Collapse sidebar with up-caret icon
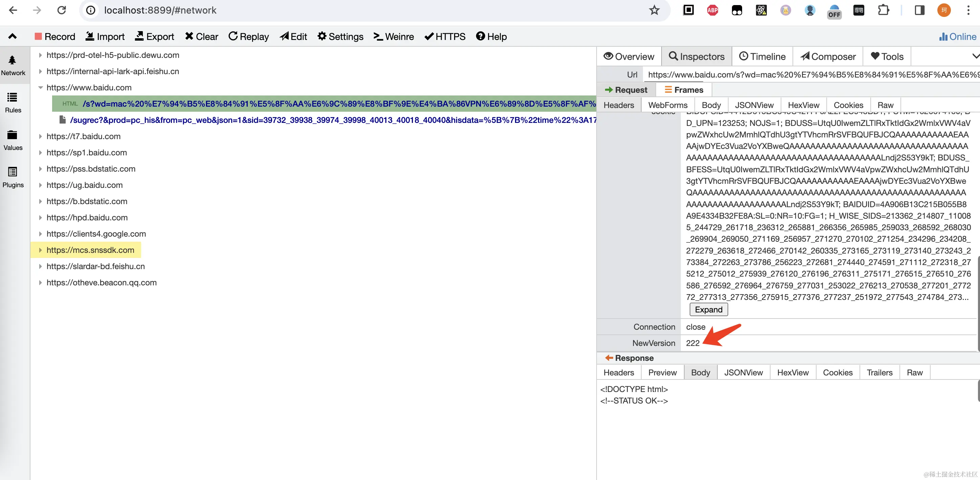The image size is (980, 480). tap(13, 37)
